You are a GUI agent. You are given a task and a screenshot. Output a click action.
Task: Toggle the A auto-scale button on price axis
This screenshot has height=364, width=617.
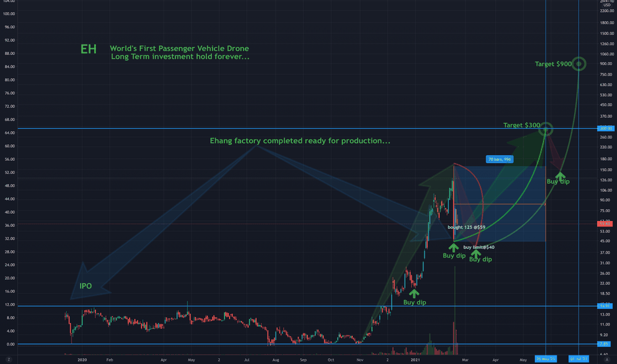point(607,359)
